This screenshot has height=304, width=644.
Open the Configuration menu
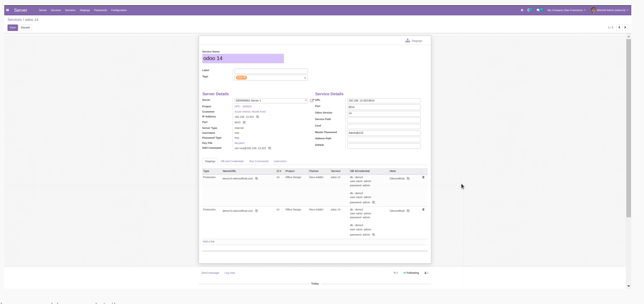click(x=119, y=10)
